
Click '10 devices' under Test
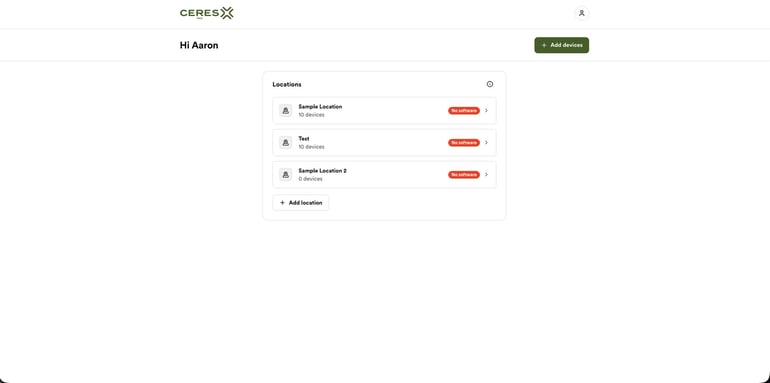(311, 147)
